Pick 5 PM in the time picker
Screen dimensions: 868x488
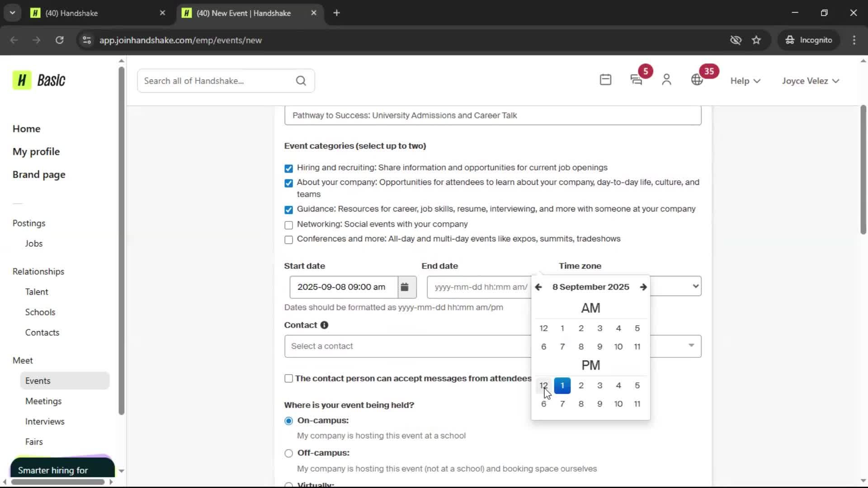[x=637, y=385]
